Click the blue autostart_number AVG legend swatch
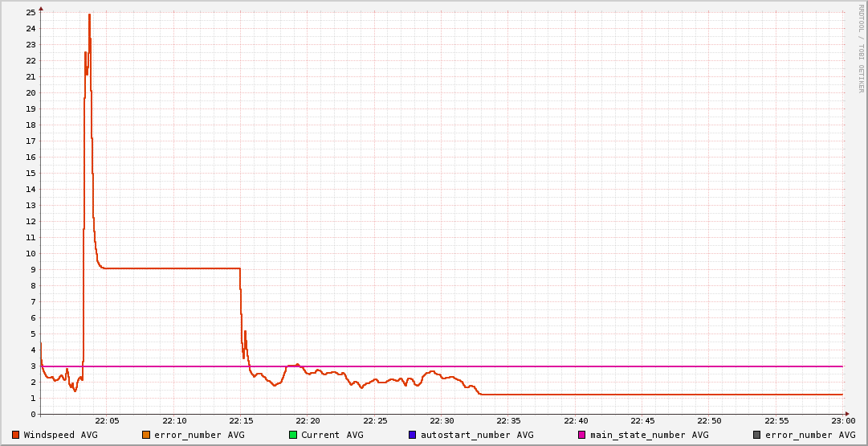The width and height of the screenshot is (868, 446). [413, 435]
